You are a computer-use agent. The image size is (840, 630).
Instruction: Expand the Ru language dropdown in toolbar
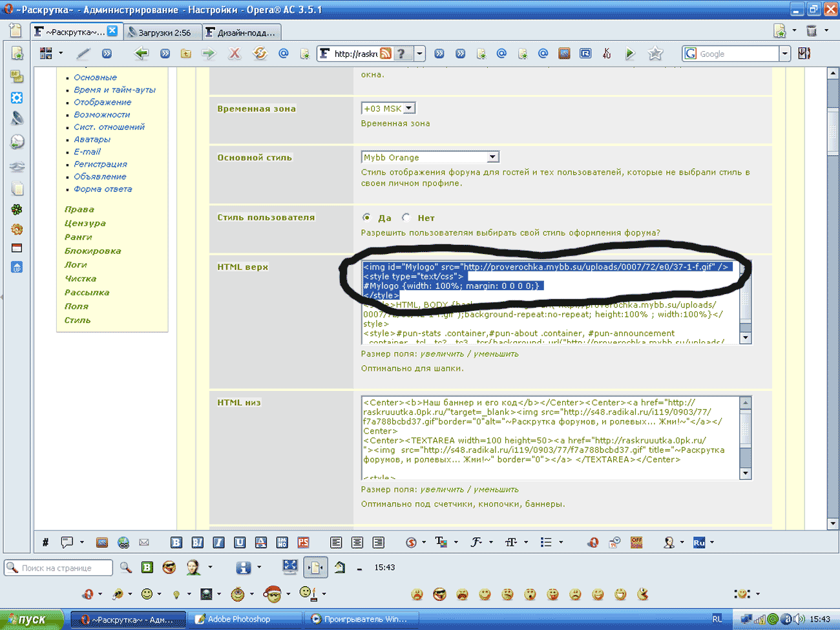point(711,543)
